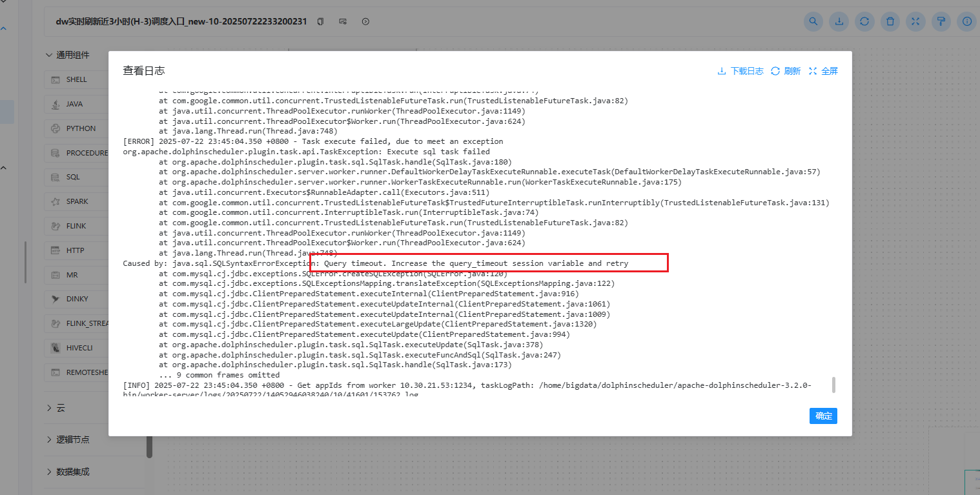The image size is (980, 495).
Task: Select the REMOTESHELL task icon
Action: (56, 372)
